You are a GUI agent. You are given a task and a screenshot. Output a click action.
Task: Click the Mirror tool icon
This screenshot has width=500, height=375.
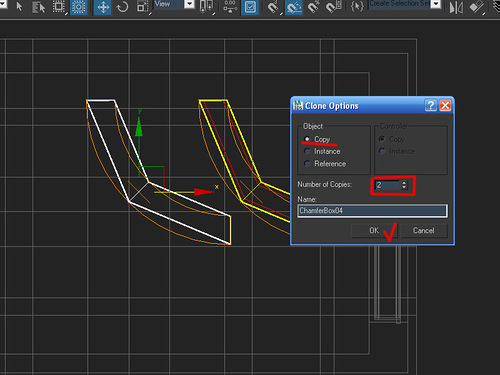[456, 7]
